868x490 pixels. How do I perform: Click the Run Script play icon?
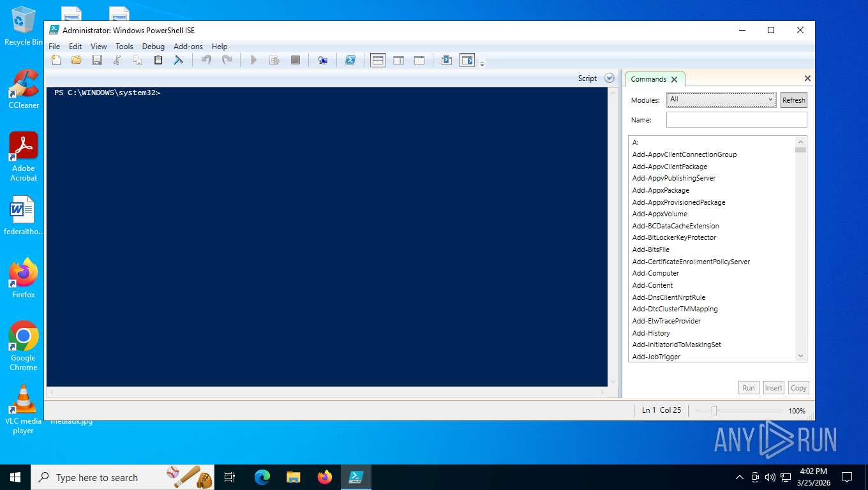[x=253, y=60]
